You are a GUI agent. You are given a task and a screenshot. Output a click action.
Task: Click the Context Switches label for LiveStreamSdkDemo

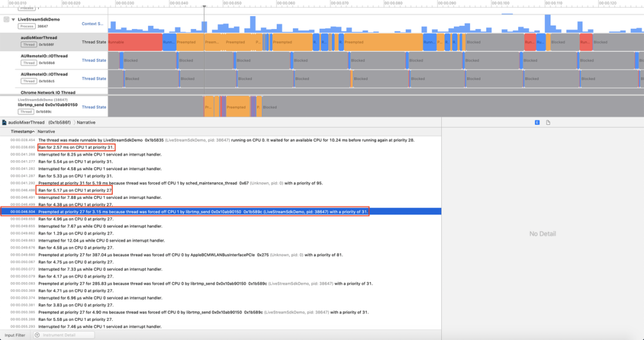(93, 24)
